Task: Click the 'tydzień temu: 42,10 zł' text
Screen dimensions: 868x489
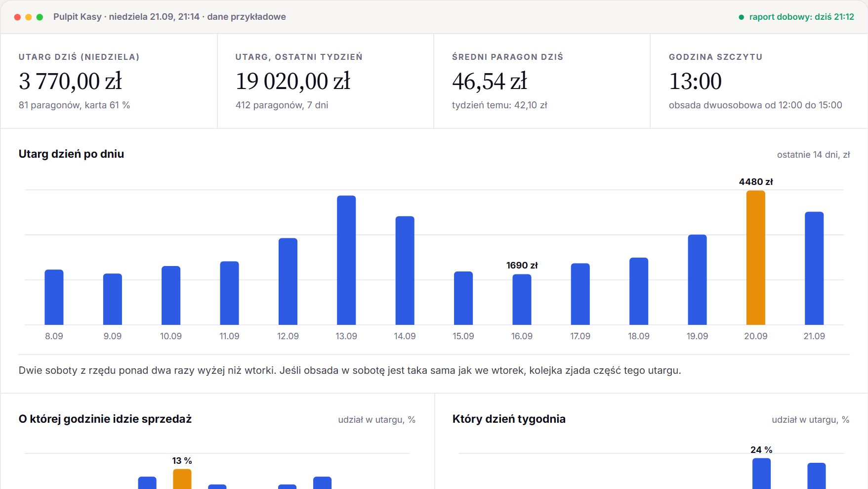Action: (499, 105)
